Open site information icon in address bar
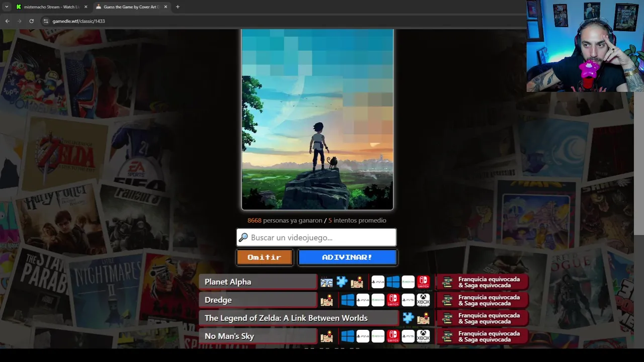Screen dimensions: 644x362 (46, 21)
